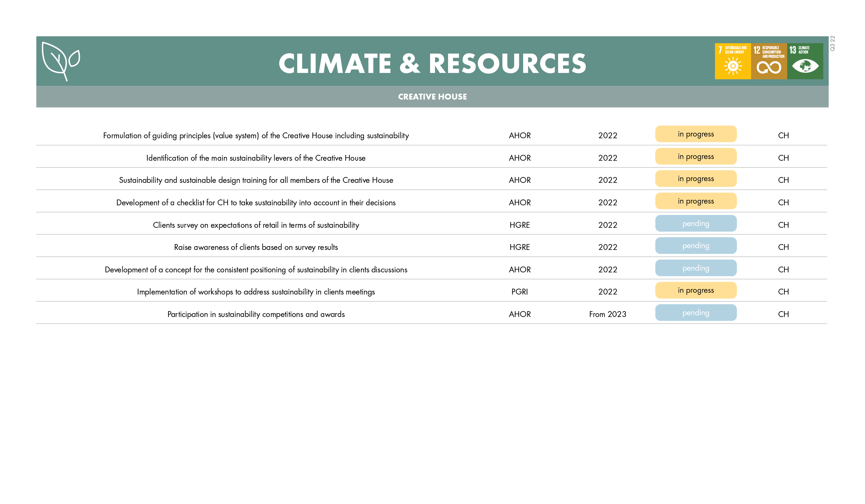The height and width of the screenshot is (504, 865).
Task: Click the Q3 22 vertical label
Action: pyautogui.click(x=832, y=43)
